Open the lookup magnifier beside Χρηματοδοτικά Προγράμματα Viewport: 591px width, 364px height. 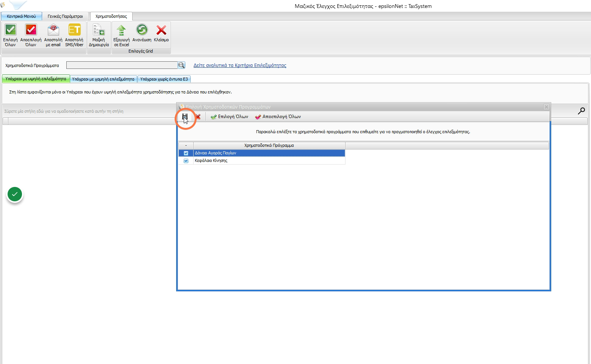point(181,65)
